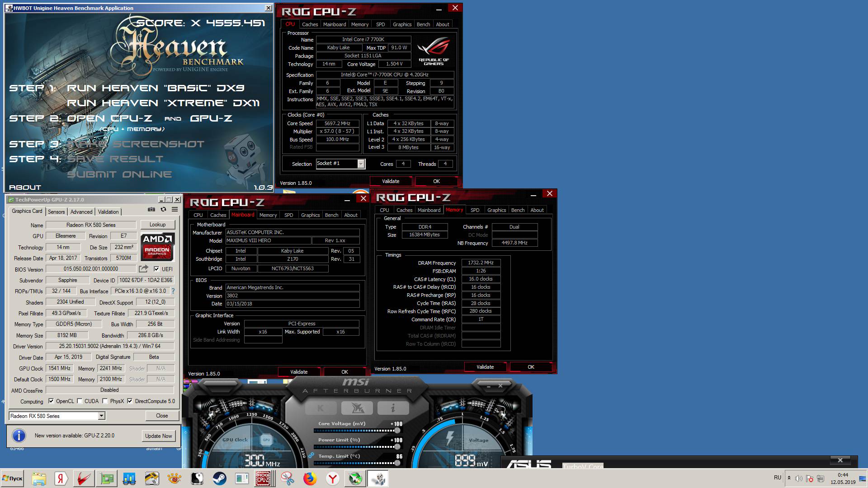868x488 pixels.
Task: Click the BIOS Version field in GPU-Z
Action: 91,269
